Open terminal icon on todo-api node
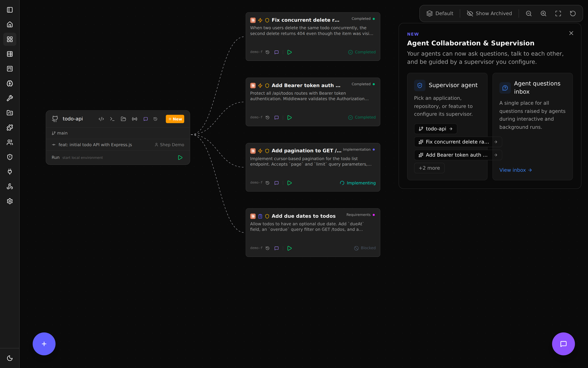Screen dimensions: 588x368 pos(112,119)
